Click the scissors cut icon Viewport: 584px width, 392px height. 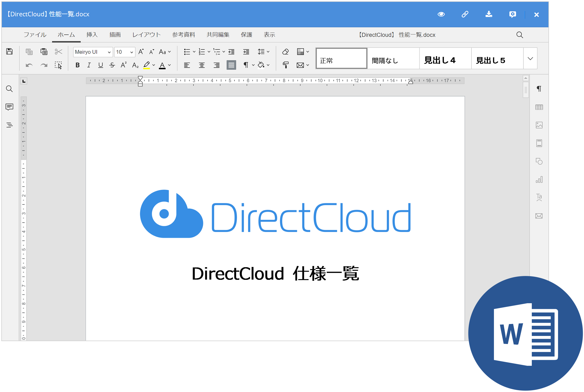point(58,52)
